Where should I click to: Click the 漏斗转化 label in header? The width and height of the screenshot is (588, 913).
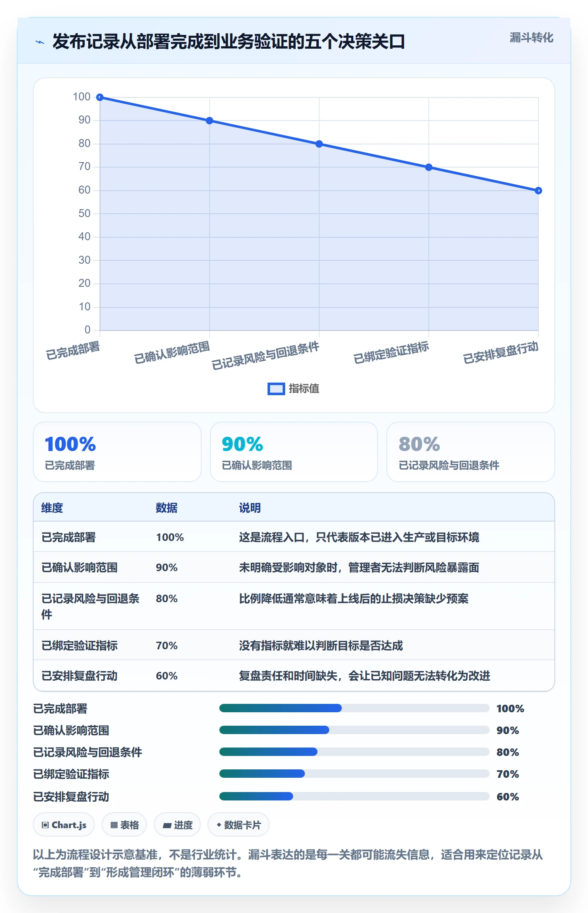531,38
